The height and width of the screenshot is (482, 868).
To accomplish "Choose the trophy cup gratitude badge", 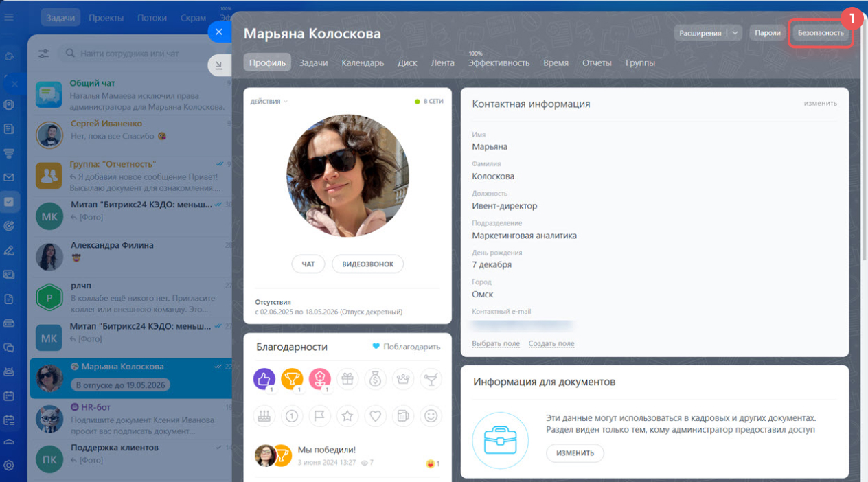I will [x=292, y=378].
